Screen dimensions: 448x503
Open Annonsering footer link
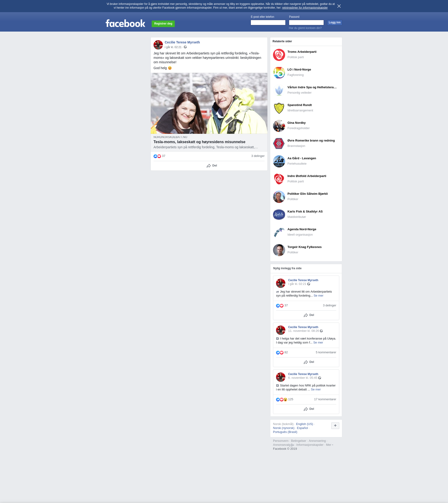coord(317,441)
